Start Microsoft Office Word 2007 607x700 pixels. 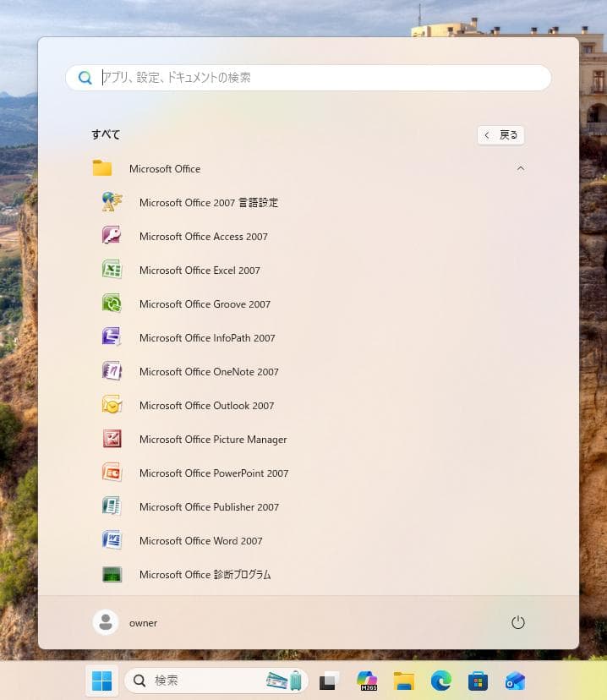pyautogui.click(x=200, y=541)
